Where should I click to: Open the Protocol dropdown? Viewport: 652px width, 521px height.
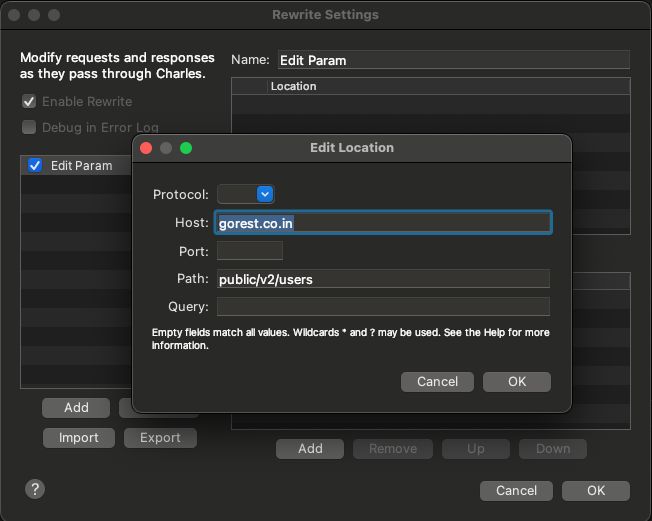tap(246, 194)
